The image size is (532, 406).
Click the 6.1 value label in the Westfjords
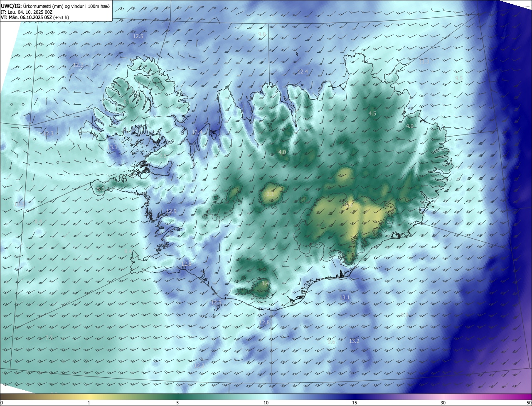tap(127, 101)
